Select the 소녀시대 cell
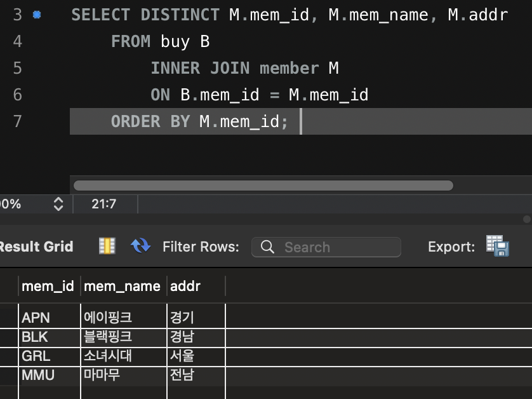 click(x=124, y=356)
